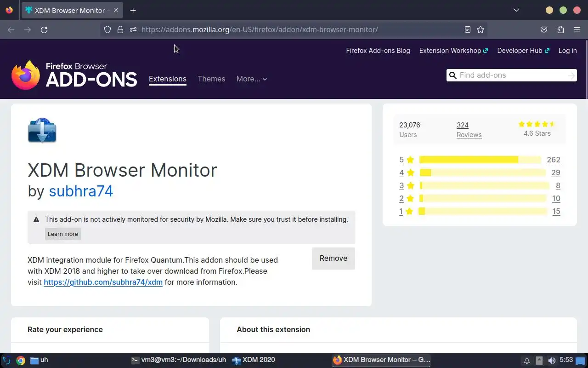Open the notifications bell in system tray
This screenshot has width=588, height=368.
point(527,361)
